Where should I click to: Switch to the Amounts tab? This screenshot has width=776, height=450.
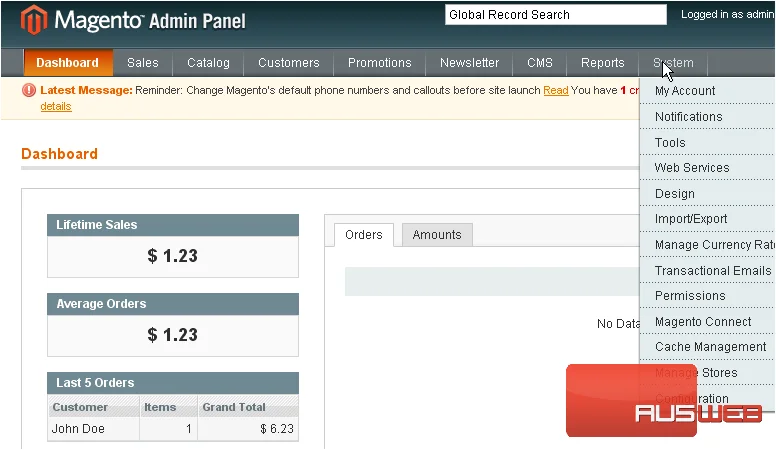[x=437, y=235]
